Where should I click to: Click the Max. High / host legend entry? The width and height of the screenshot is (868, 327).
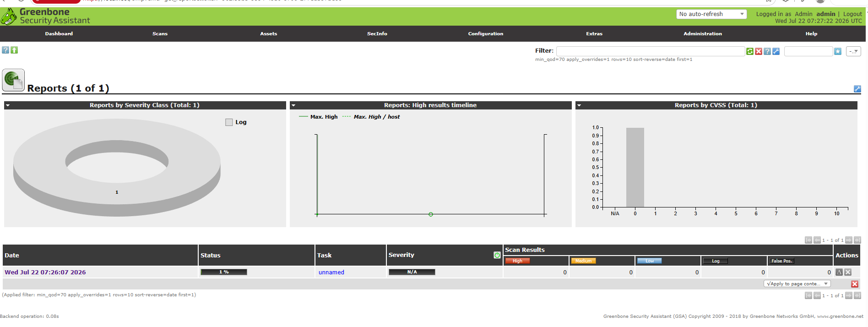click(x=371, y=117)
